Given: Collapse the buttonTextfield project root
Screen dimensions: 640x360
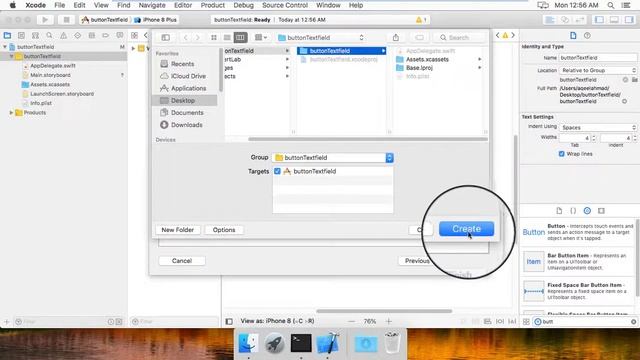Looking at the screenshot, I should tap(5, 47).
